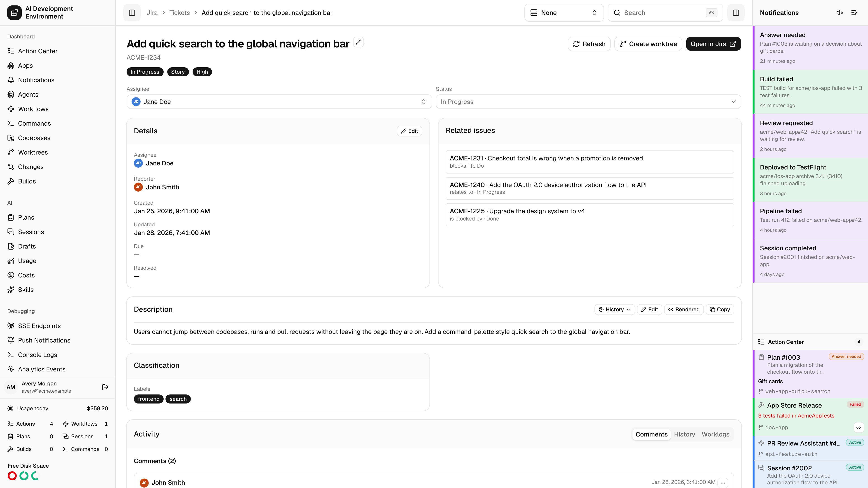Open Plan #1003 action card
868x488 pixels.
[810, 374]
